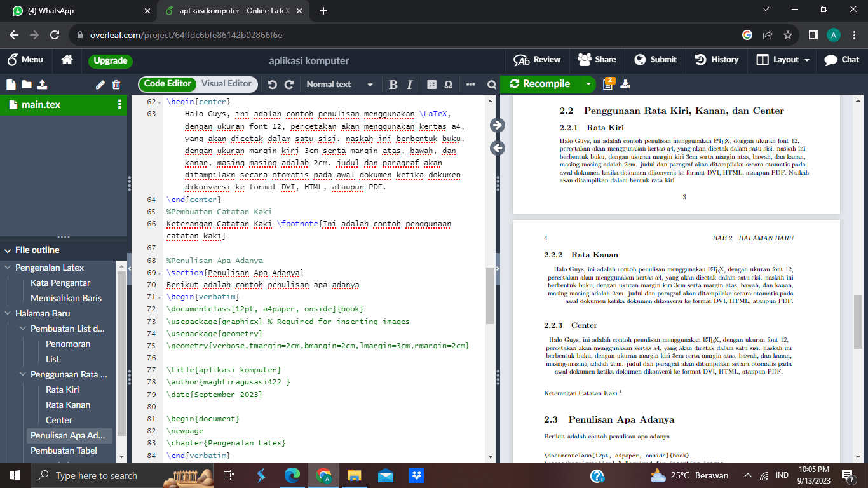Open the Share dialog

597,60
